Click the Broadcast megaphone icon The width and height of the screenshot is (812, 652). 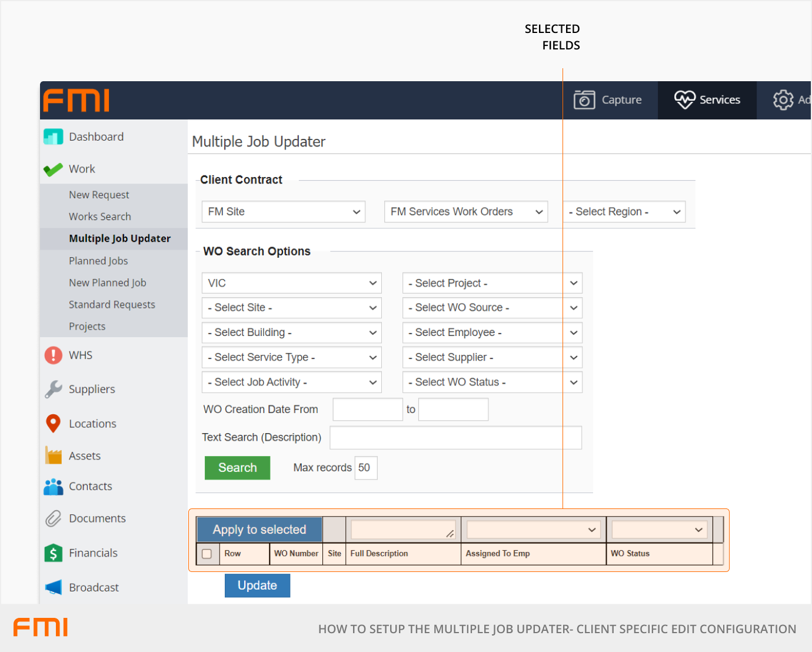click(53, 587)
